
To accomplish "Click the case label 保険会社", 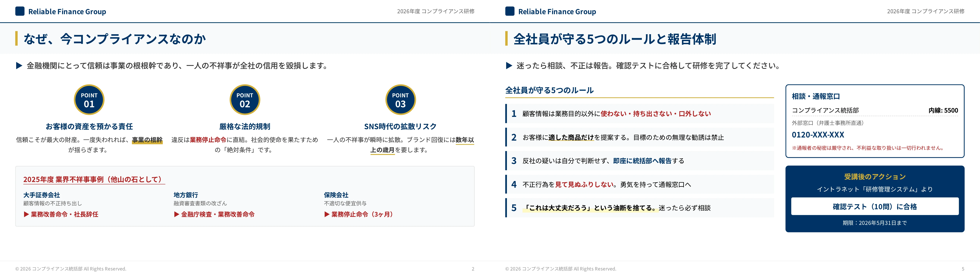I will tap(336, 195).
